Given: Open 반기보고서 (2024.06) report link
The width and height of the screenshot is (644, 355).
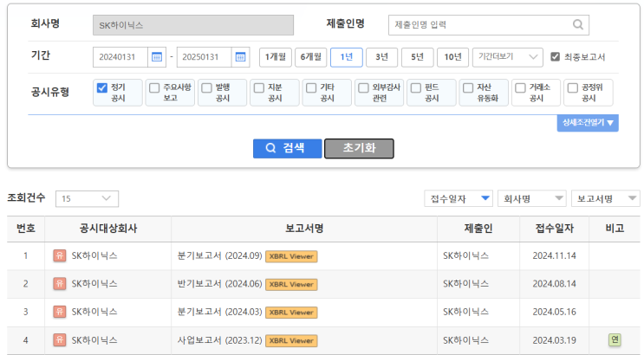Looking at the screenshot, I should pyautogui.click(x=220, y=284).
